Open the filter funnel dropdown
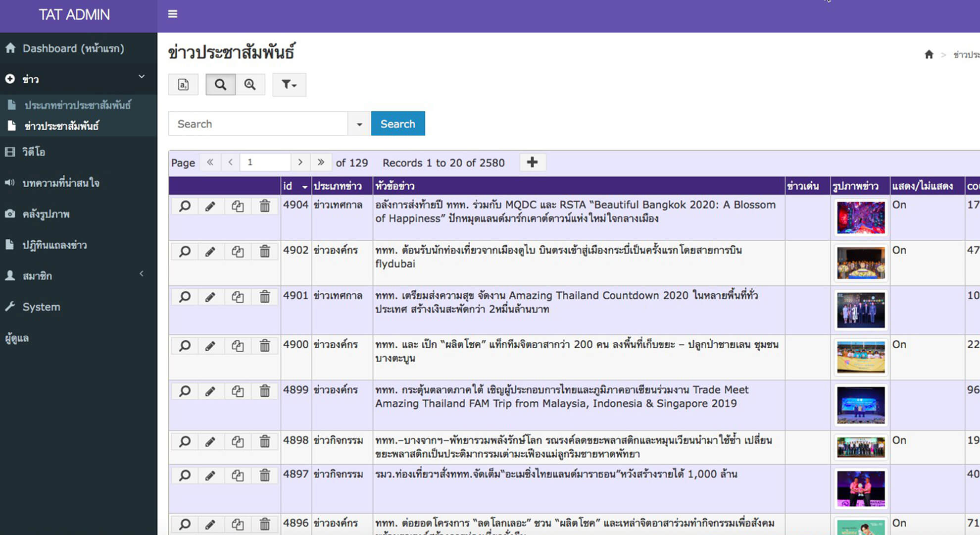Image resolution: width=980 pixels, height=535 pixels. pos(289,85)
